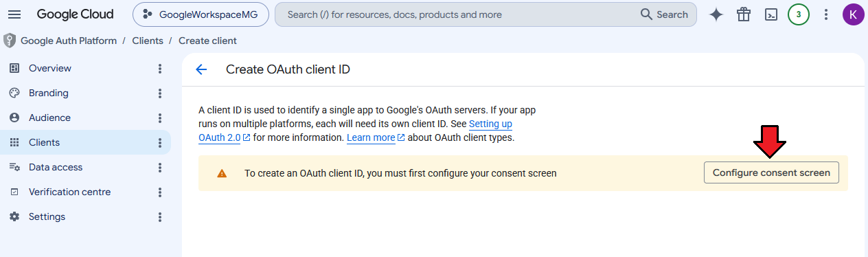Image resolution: width=868 pixels, height=257 pixels.
Task: Open Data access in sidebar
Action: [x=85, y=167]
